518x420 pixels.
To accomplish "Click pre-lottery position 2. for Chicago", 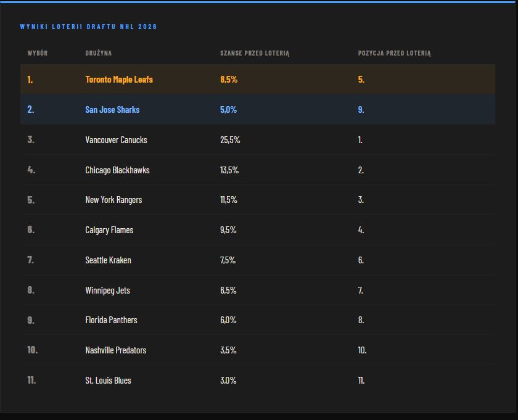I will 361,170.
